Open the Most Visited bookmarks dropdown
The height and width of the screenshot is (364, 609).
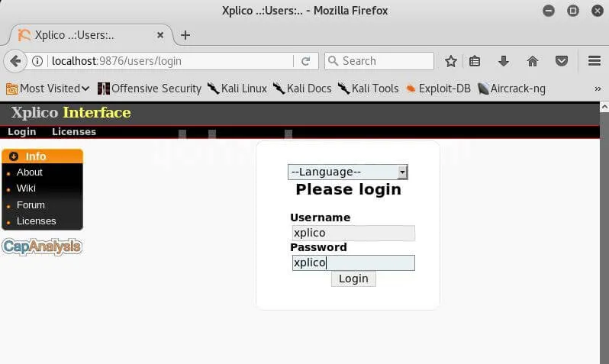tap(48, 89)
